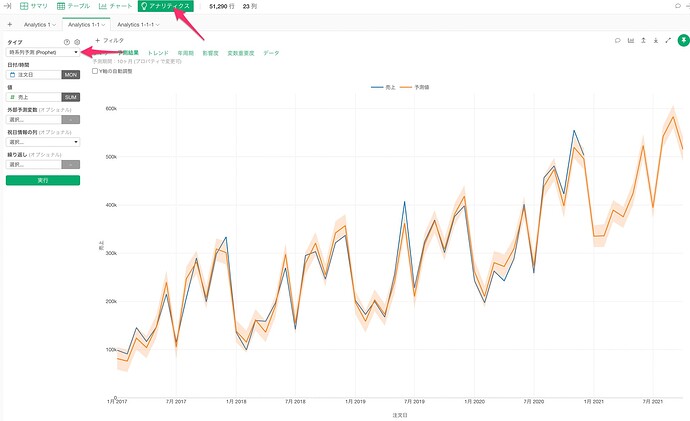Open the Analytics 1 tab
This screenshot has height=421, width=690.
pyautogui.click(x=37, y=25)
